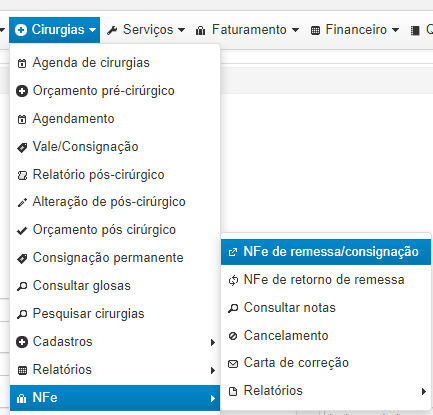This screenshot has height=415, width=433.
Task: Open the Financeiro dropdown menu
Action: pos(355,30)
